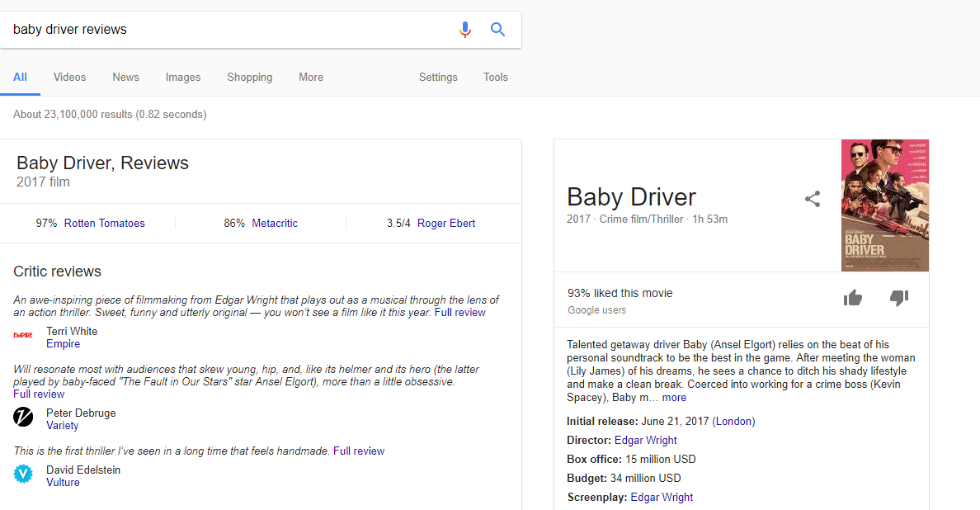The width and height of the screenshot is (980, 510).
Task: Open the search Tools options
Action: point(496,78)
